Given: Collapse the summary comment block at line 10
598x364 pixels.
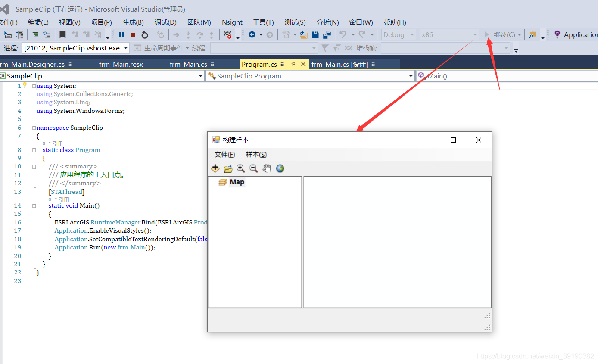Looking at the screenshot, I should coord(34,167).
